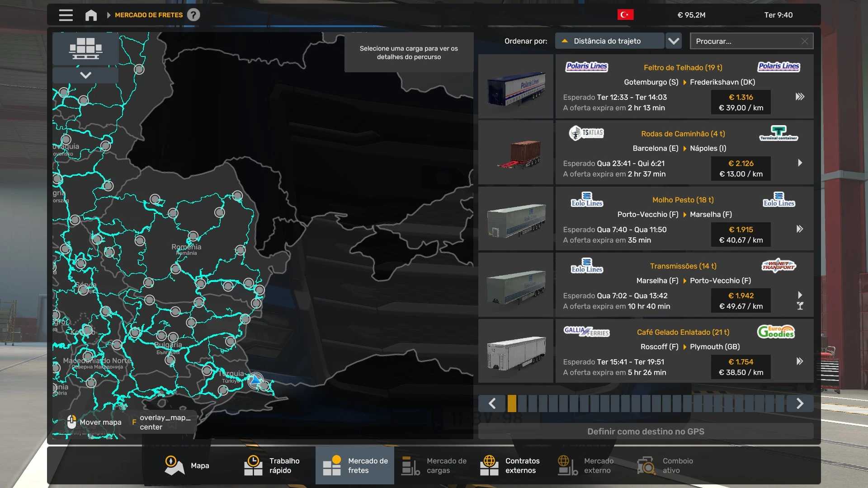This screenshot has height=488, width=868.
Task: Expand the map filter chevron panel
Action: 85,75
